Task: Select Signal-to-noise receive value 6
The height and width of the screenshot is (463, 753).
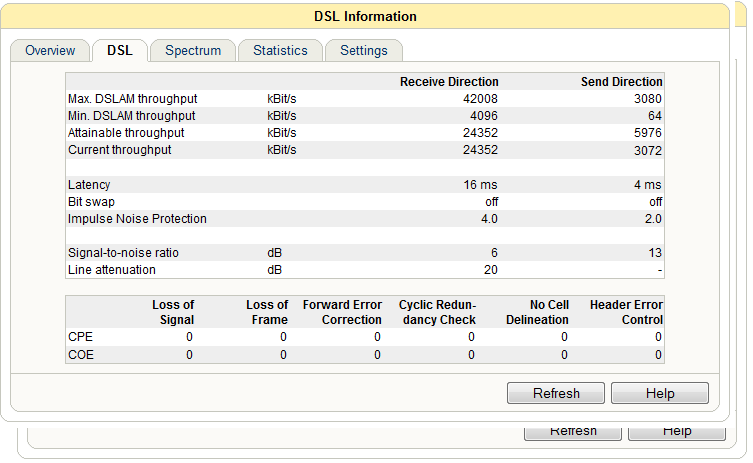Action: (x=494, y=253)
